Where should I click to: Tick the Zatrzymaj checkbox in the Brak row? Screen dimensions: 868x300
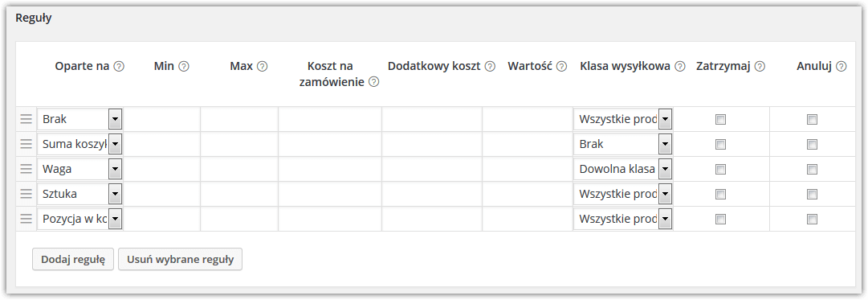[720, 119]
